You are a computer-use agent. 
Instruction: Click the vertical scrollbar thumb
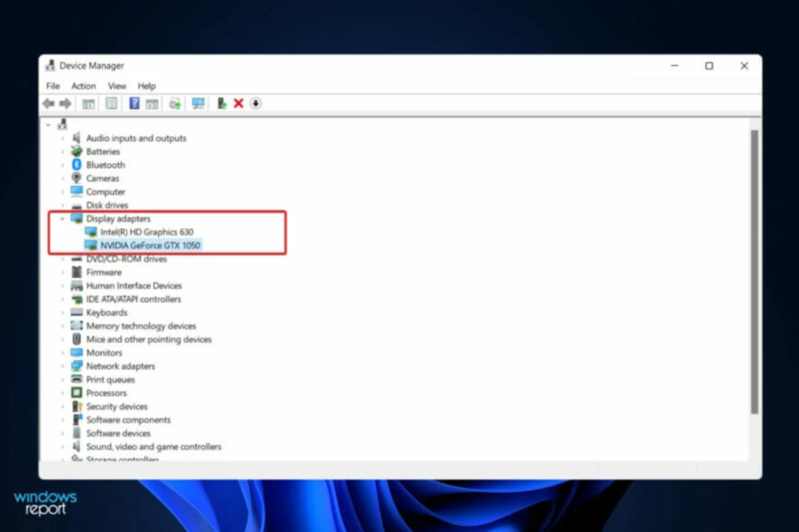pyautogui.click(x=754, y=272)
